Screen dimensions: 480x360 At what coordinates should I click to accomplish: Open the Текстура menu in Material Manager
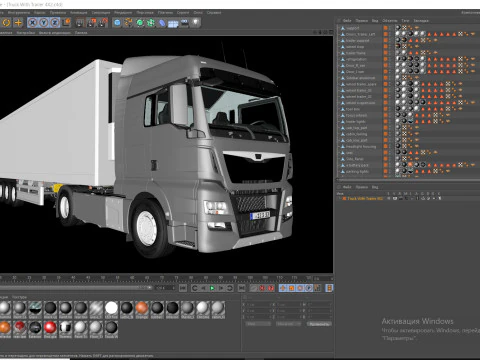click(x=19, y=297)
